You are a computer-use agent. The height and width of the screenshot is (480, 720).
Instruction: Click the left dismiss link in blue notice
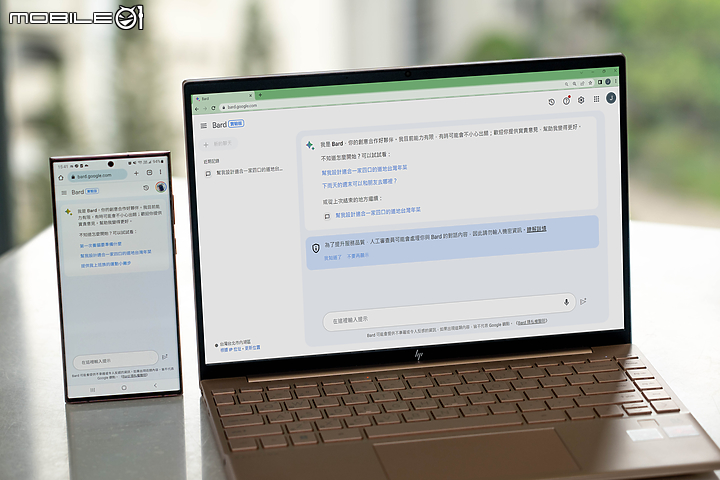[x=333, y=257]
